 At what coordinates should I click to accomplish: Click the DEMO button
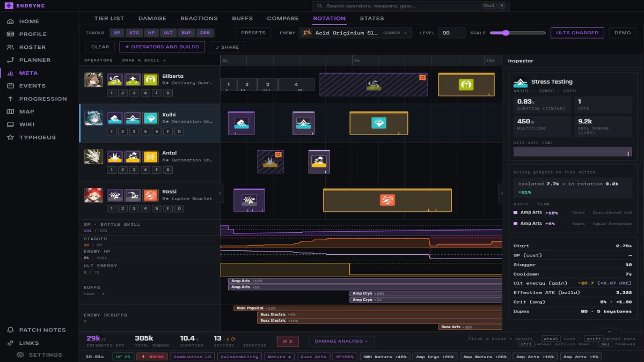[x=623, y=33]
